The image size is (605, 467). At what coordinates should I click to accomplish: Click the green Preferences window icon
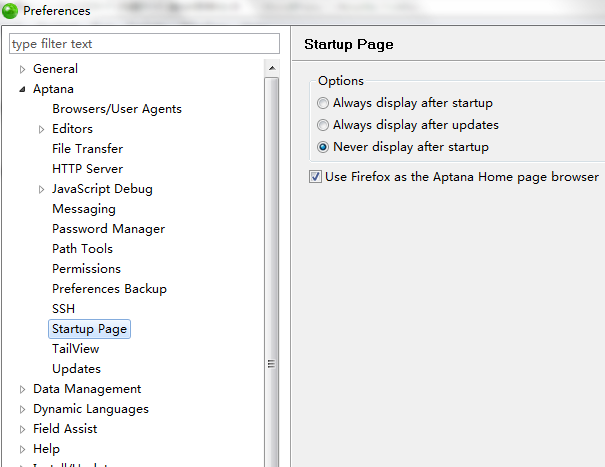(x=11, y=11)
